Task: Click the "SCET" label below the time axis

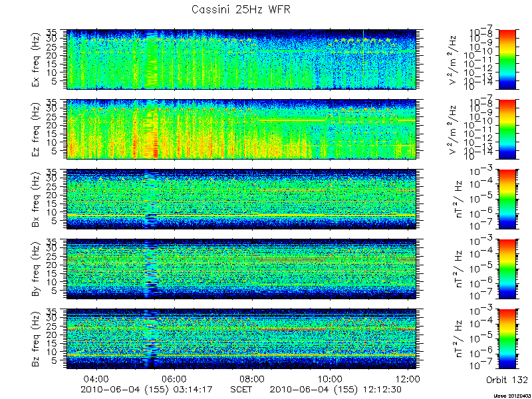Action: (x=241, y=389)
